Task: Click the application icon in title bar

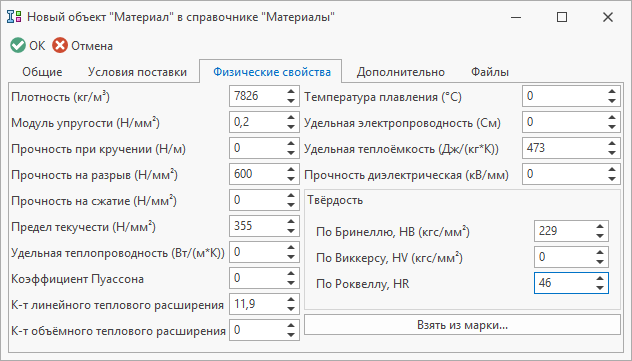Action: [x=15, y=17]
